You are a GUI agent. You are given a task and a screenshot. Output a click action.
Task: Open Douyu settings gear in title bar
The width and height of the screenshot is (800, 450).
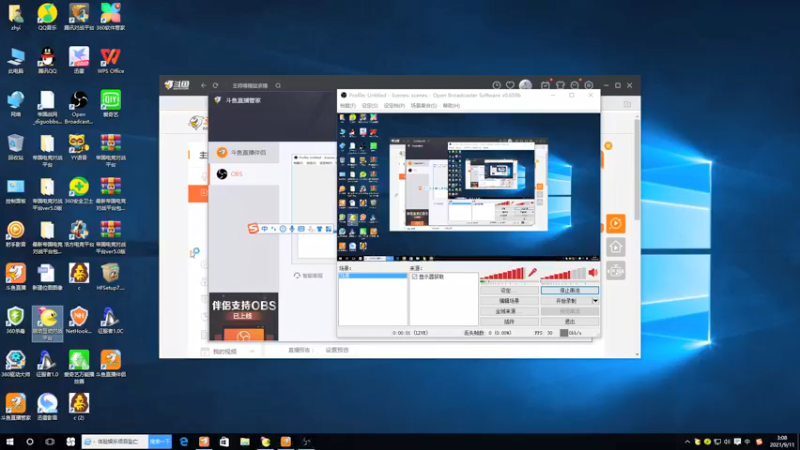point(589,86)
